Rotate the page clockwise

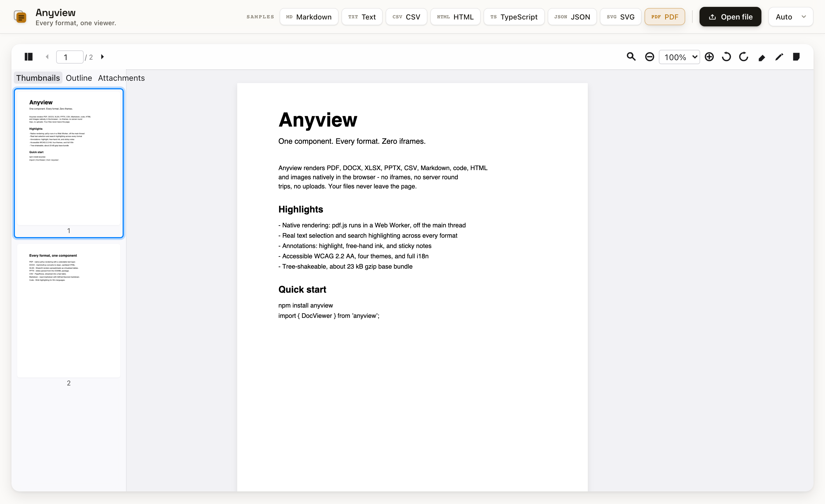pos(744,57)
